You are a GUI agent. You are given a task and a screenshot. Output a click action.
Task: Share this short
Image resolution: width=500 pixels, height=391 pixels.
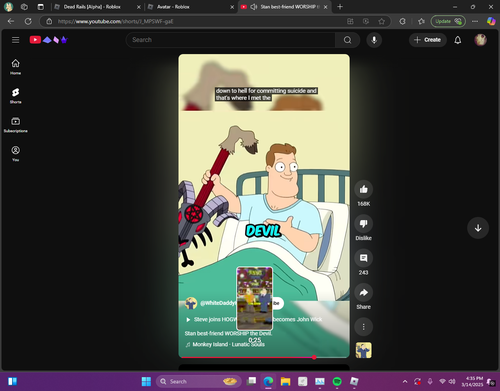tap(363, 292)
